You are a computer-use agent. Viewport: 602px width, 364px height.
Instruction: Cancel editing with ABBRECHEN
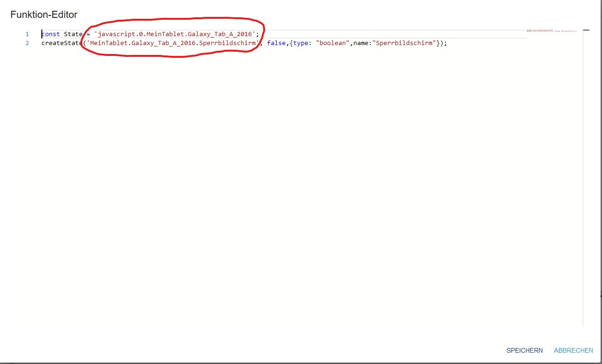point(573,350)
